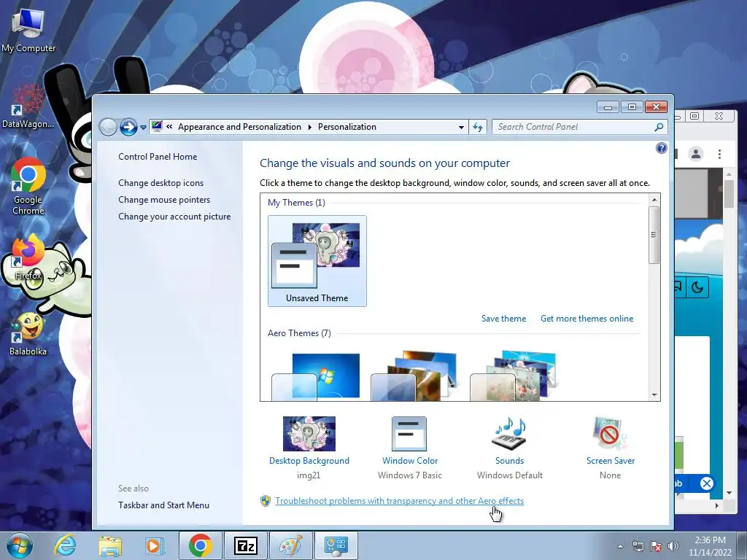Open recent pages dropdown arrow
Viewport: 747px width, 560px height.
pyautogui.click(x=143, y=128)
